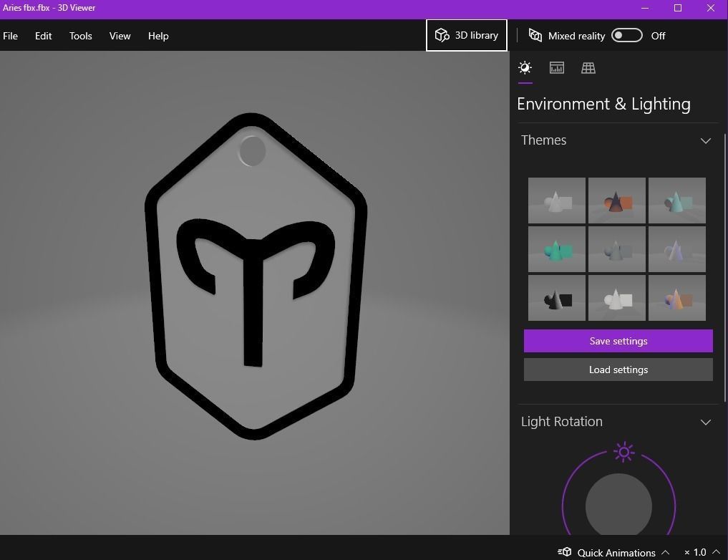Click the Quick Animations label
Screen dimensions: 728x560
[616, 553]
